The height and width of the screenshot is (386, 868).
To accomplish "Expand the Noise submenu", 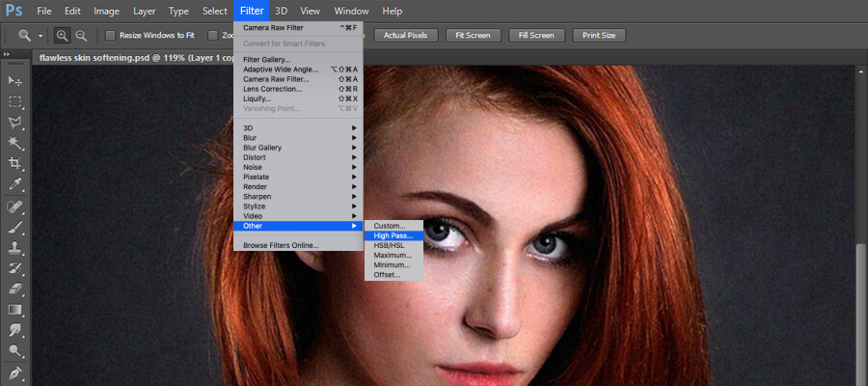I will click(298, 167).
